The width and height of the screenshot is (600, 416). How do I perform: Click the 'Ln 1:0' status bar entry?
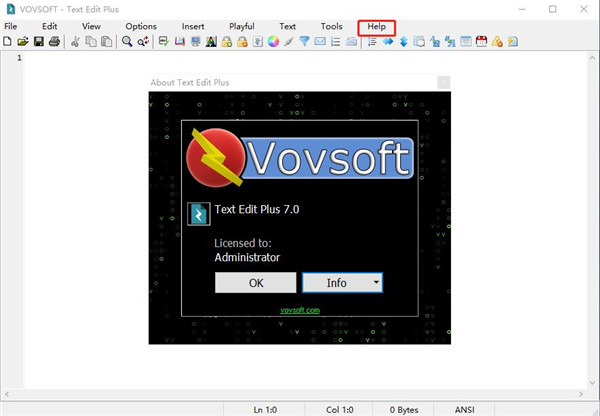(265, 409)
